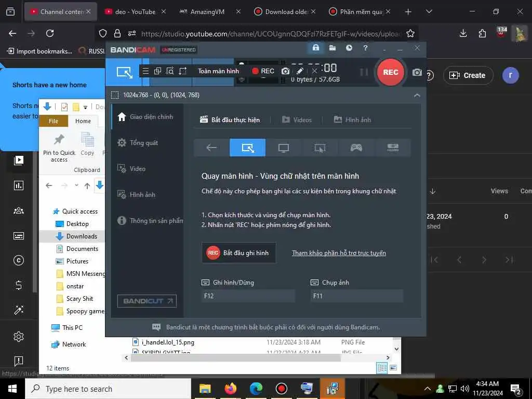Open YouTube Studio Earn dollar icon
Image resolution: width=532 pixels, height=399 pixels.
pyautogui.click(x=19, y=285)
